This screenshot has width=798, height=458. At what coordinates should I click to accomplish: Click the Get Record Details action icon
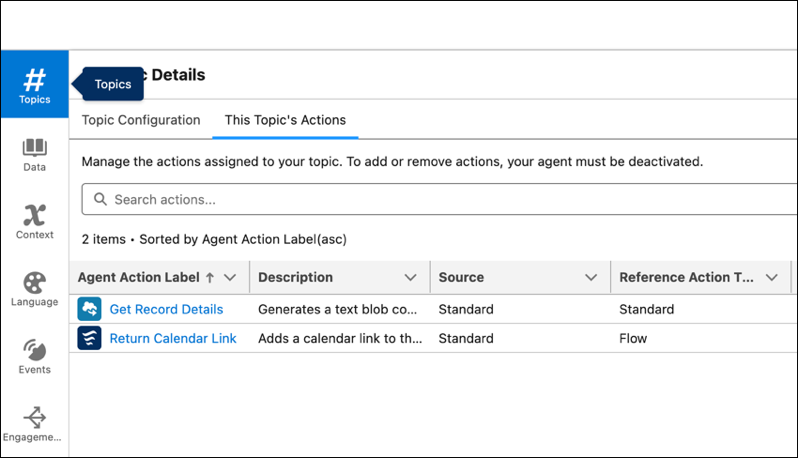coord(89,309)
